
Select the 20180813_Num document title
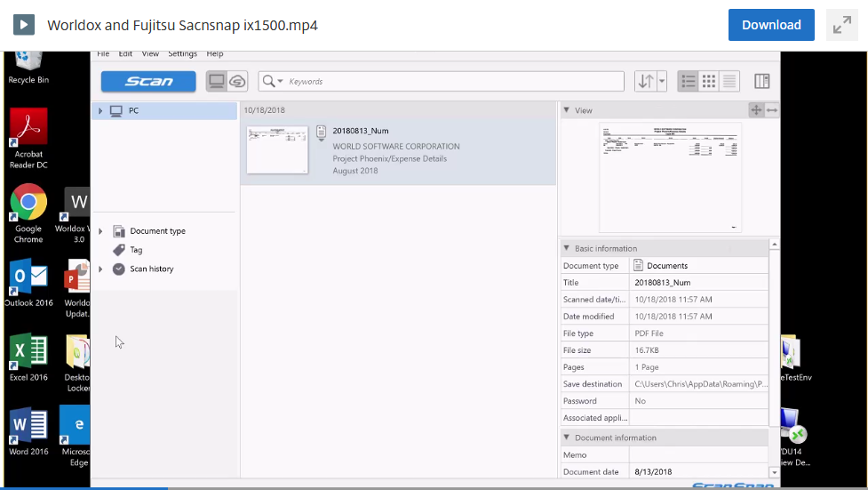[361, 131]
